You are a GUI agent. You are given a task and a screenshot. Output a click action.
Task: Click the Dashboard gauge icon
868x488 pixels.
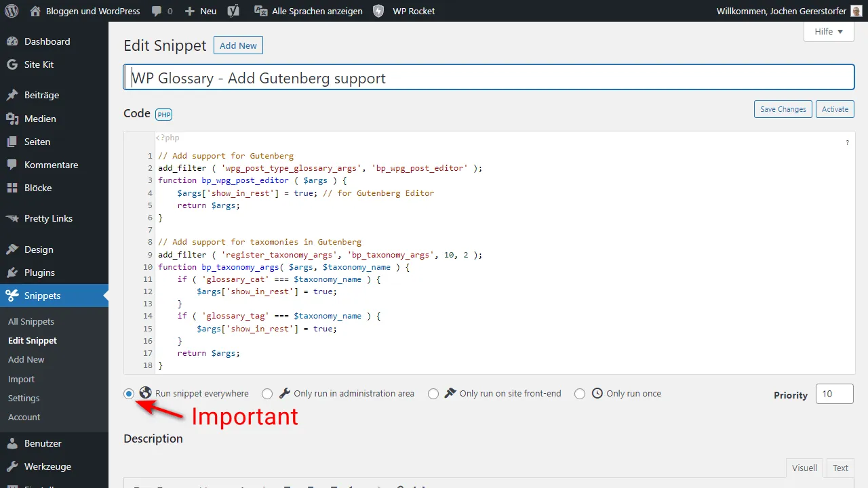(x=12, y=41)
